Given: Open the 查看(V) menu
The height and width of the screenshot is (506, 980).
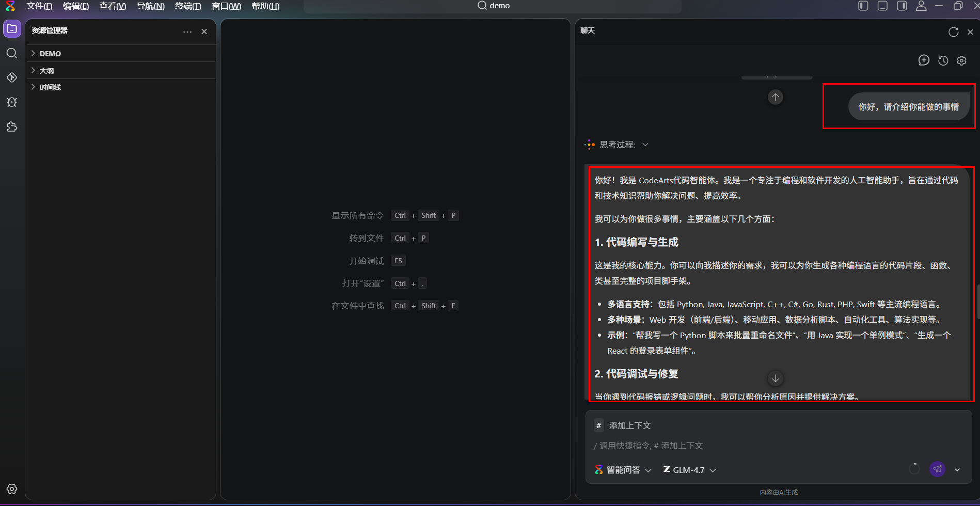Looking at the screenshot, I should [x=113, y=6].
